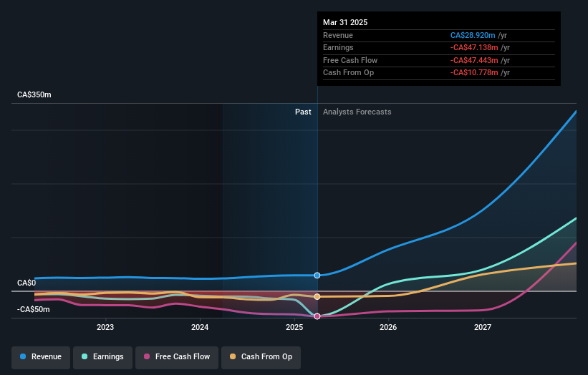The height and width of the screenshot is (375, 588).
Task: Click the orange Cash From Op data point
Action: [317, 297]
